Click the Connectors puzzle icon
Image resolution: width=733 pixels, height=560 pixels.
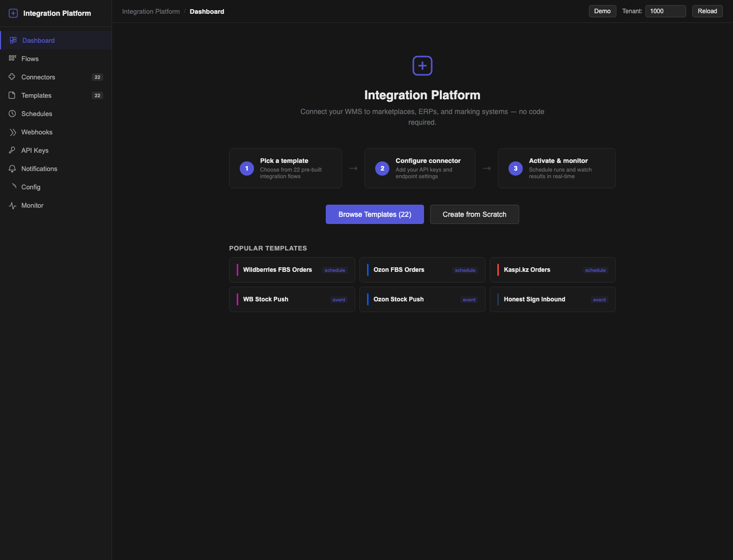[12, 77]
